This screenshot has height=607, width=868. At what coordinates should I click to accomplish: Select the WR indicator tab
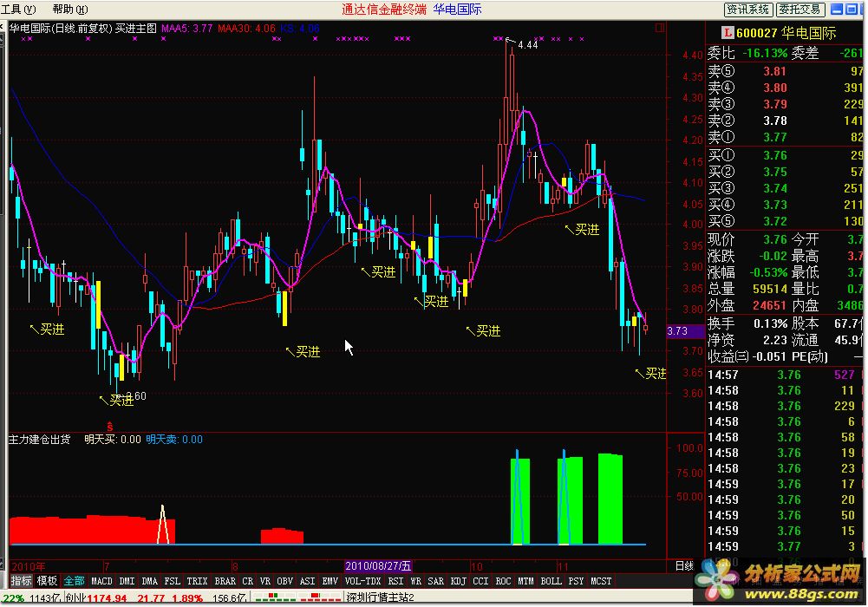pos(415,581)
